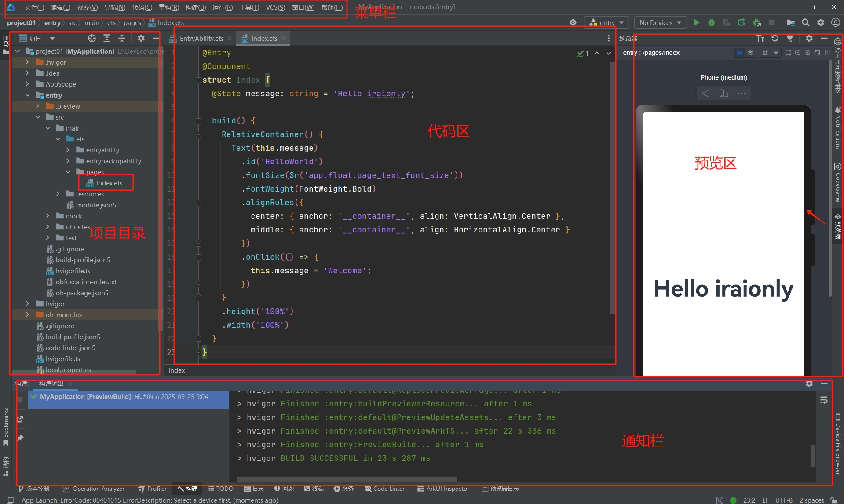Expand the resources folder in project tree

(58, 194)
